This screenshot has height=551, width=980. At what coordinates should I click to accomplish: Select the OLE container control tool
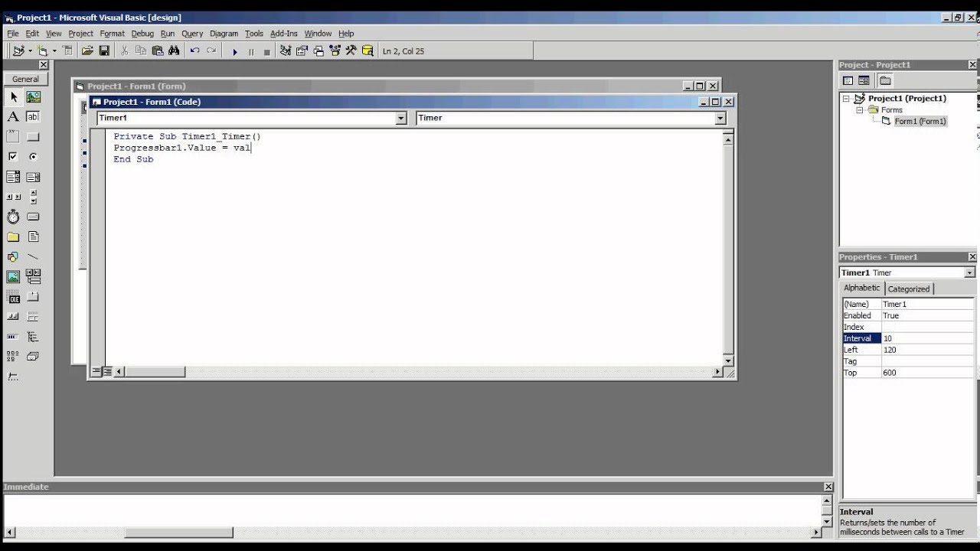click(13, 297)
